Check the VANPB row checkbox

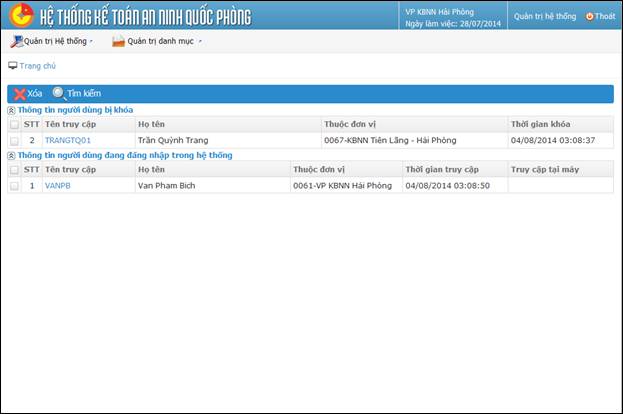tap(14, 186)
